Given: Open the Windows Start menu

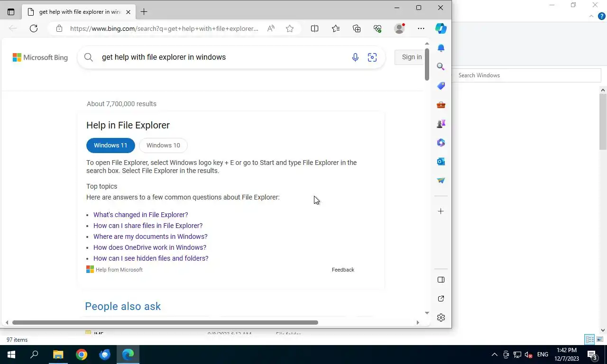Looking at the screenshot, I should [11, 355].
